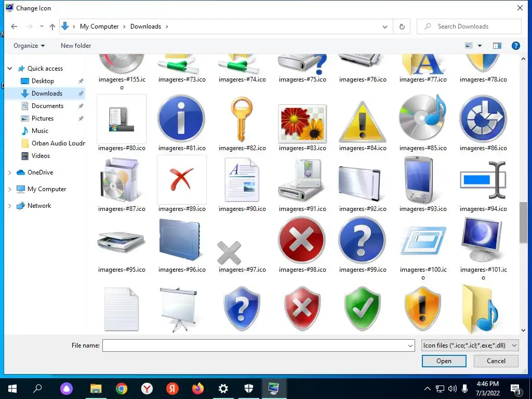
Task: Select the rich text document icon imageres-#90.ico
Action: coord(242,180)
